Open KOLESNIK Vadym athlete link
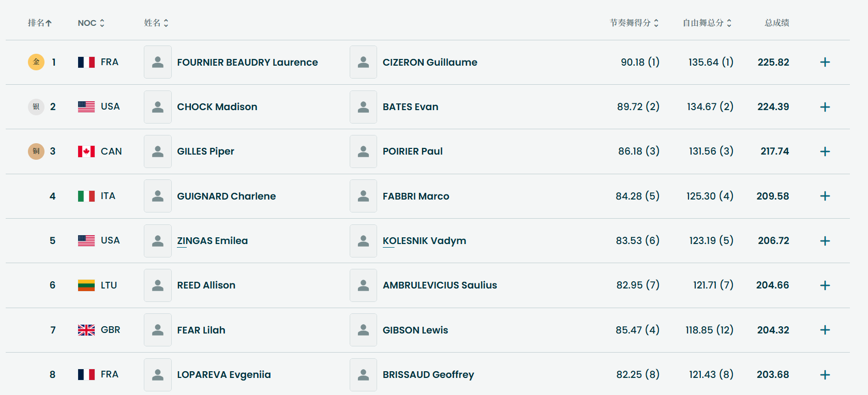The height and width of the screenshot is (395, 868). point(424,241)
